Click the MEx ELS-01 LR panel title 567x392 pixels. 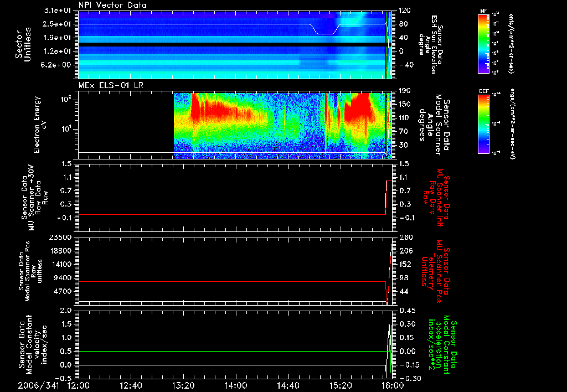(x=110, y=85)
